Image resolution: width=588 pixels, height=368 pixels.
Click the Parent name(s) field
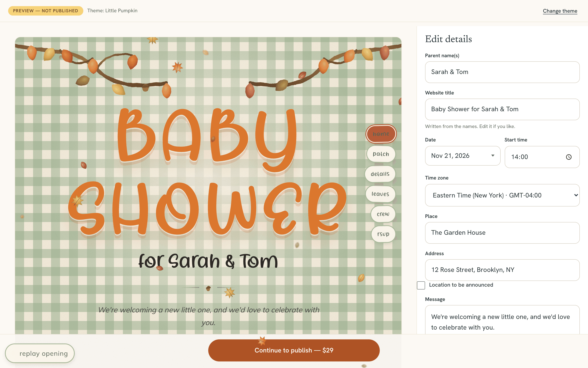tap(502, 72)
